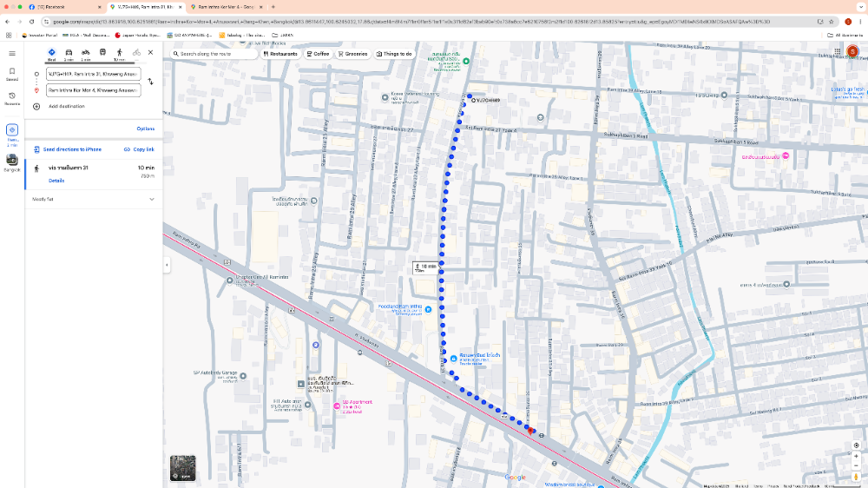Image resolution: width=868 pixels, height=488 pixels.
Task: Select the Motorcycle travel mode icon
Action: click(86, 55)
